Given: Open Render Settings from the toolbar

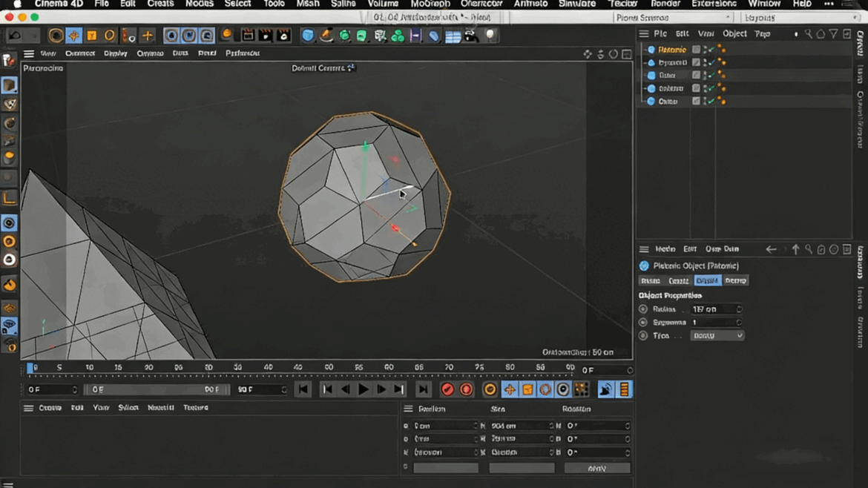Looking at the screenshot, I should [283, 35].
